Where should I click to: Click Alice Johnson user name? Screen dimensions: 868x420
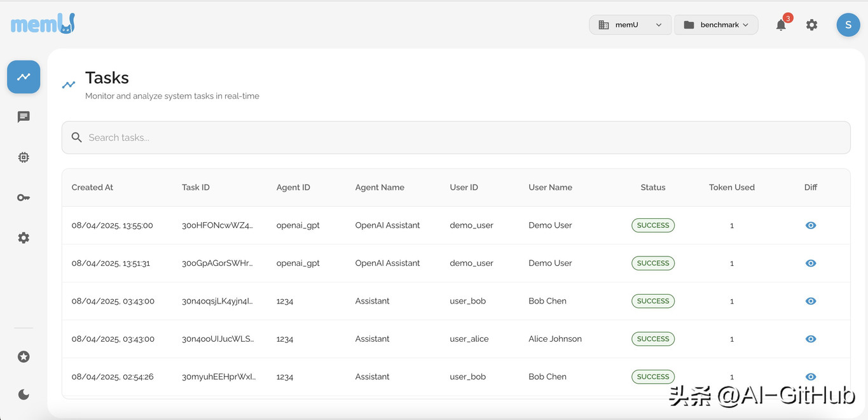555,339
